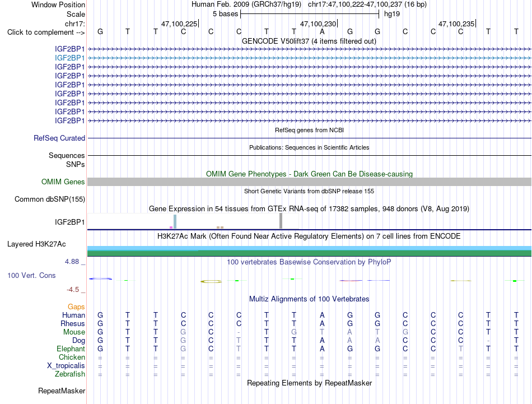Image resolution: width=532 pixels, height=404 pixels.
Task: Click the gray OMIM Genes bar
Action: coord(309,182)
